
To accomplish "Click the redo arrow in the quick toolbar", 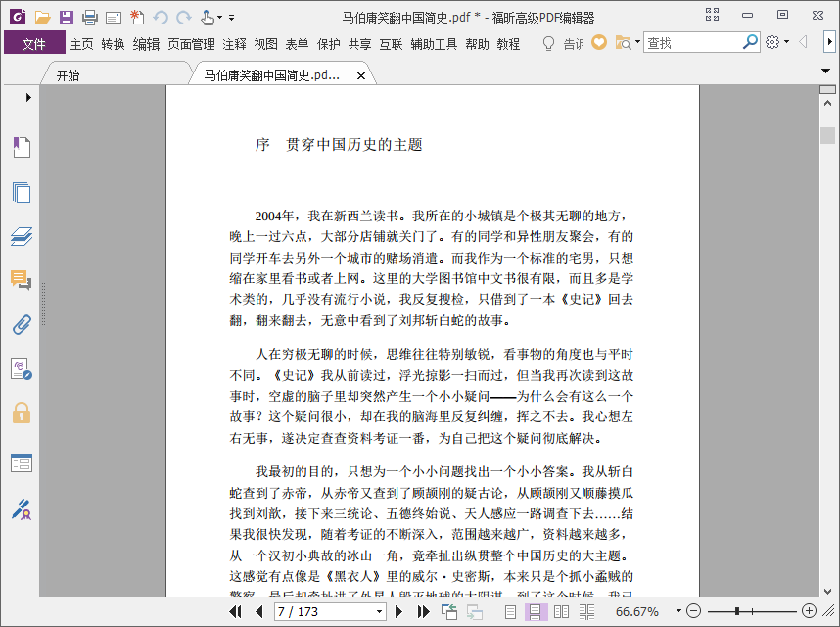I will (x=184, y=18).
